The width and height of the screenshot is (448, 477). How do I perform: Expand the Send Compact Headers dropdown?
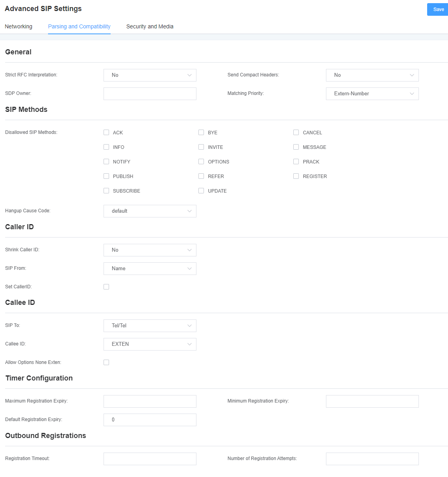coord(372,75)
